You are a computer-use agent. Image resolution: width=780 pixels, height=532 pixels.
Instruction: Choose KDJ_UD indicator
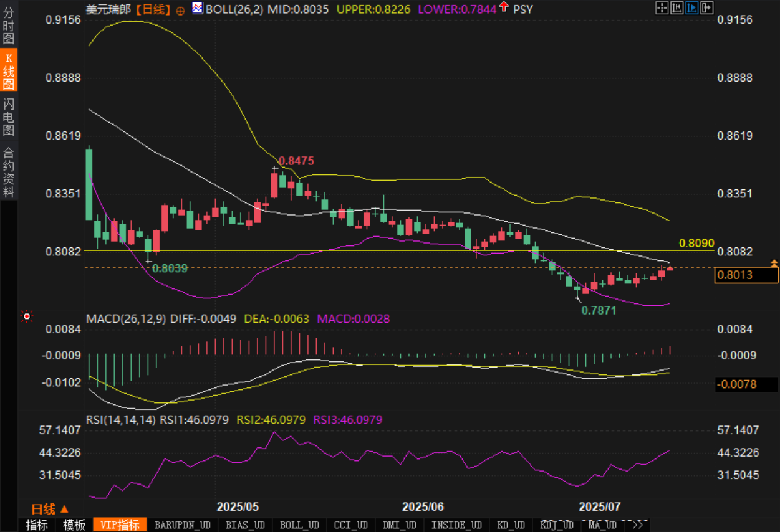click(x=557, y=525)
